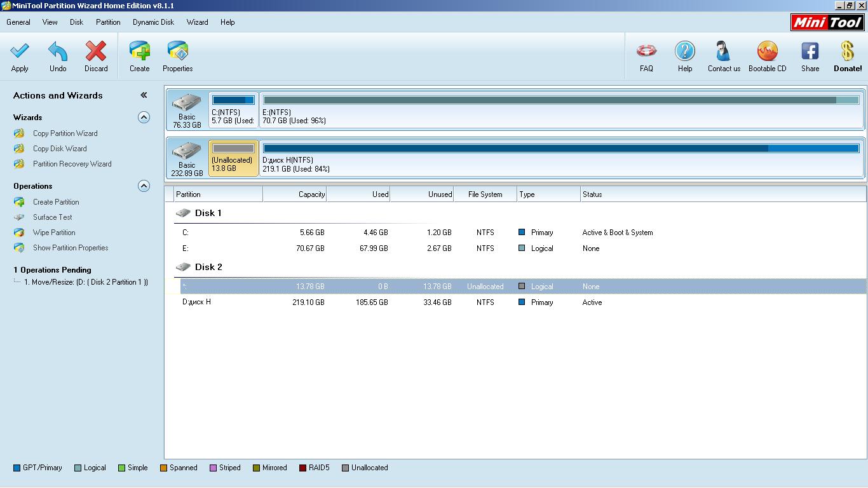The width and height of the screenshot is (868, 488).
Task: Click the MiniTool logo
Action: [827, 22]
